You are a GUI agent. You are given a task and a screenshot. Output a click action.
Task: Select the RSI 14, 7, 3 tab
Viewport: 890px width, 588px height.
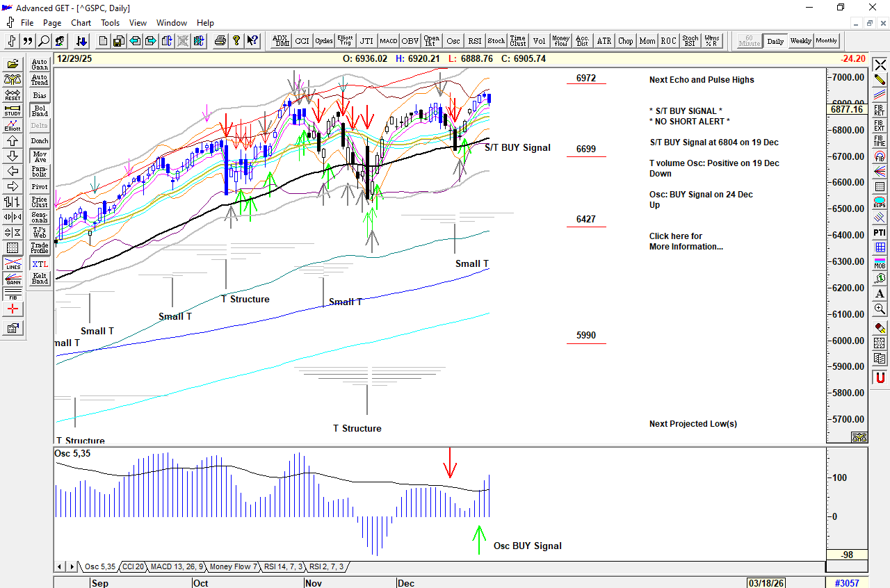tap(283, 567)
